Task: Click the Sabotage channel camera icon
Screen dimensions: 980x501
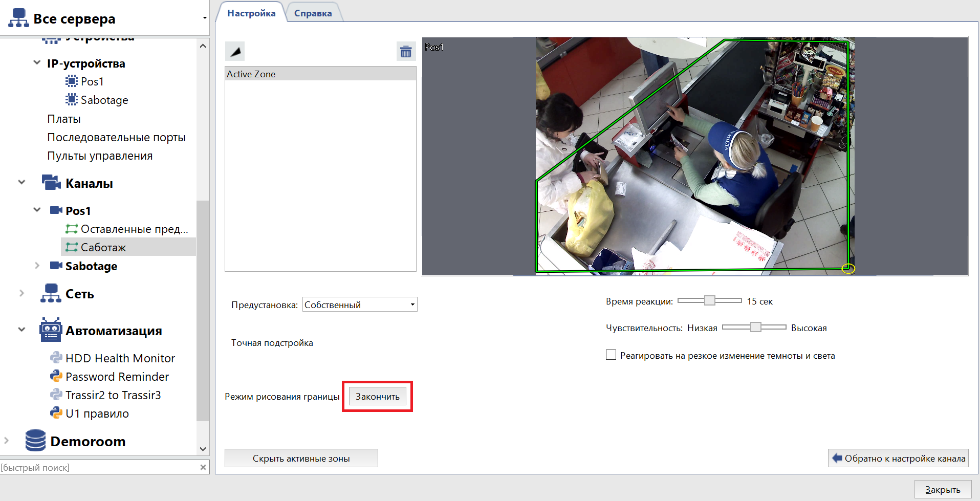Action: coord(56,266)
